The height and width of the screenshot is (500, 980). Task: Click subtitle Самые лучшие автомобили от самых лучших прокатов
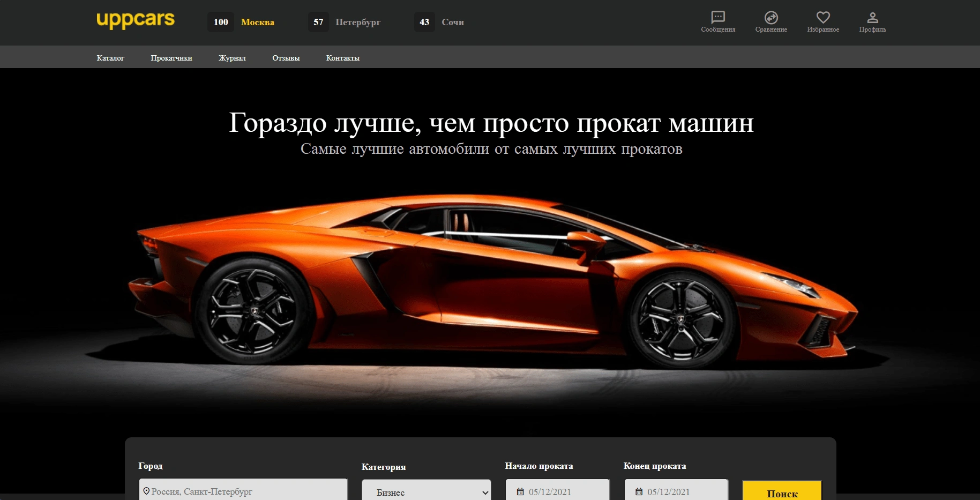tap(491, 149)
